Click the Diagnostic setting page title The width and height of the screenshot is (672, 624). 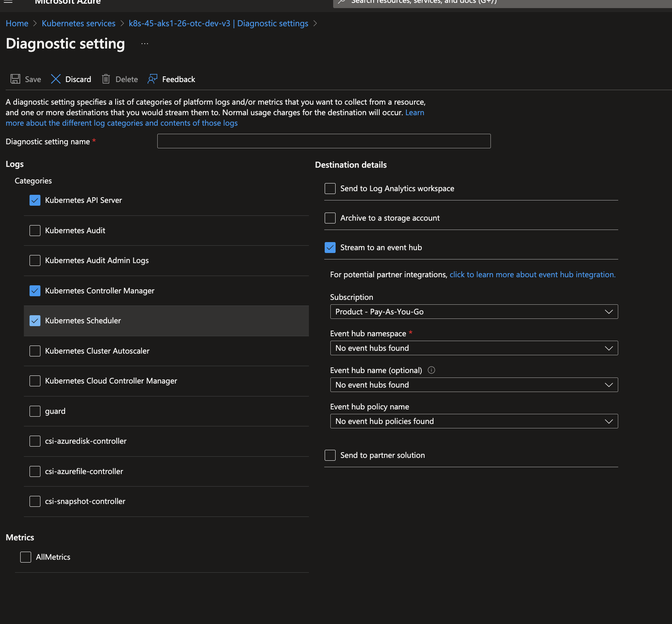click(x=66, y=44)
